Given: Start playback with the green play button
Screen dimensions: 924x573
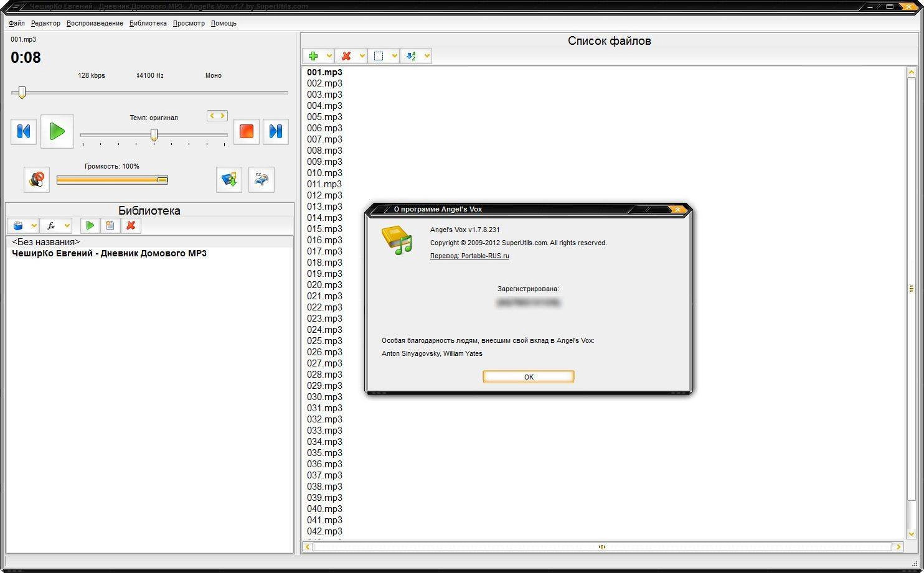Looking at the screenshot, I should pyautogui.click(x=57, y=131).
